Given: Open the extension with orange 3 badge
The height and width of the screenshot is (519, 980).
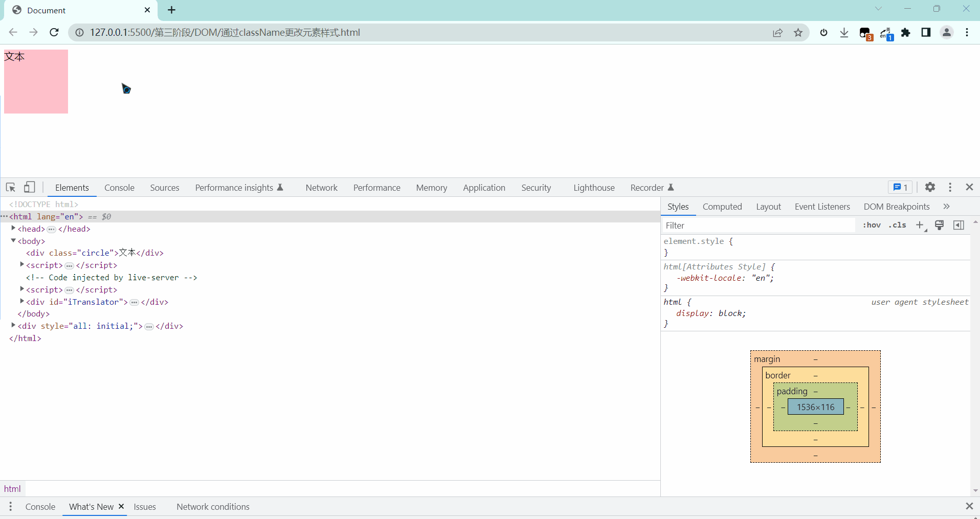Looking at the screenshot, I should pyautogui.click(x=865, y=34).
